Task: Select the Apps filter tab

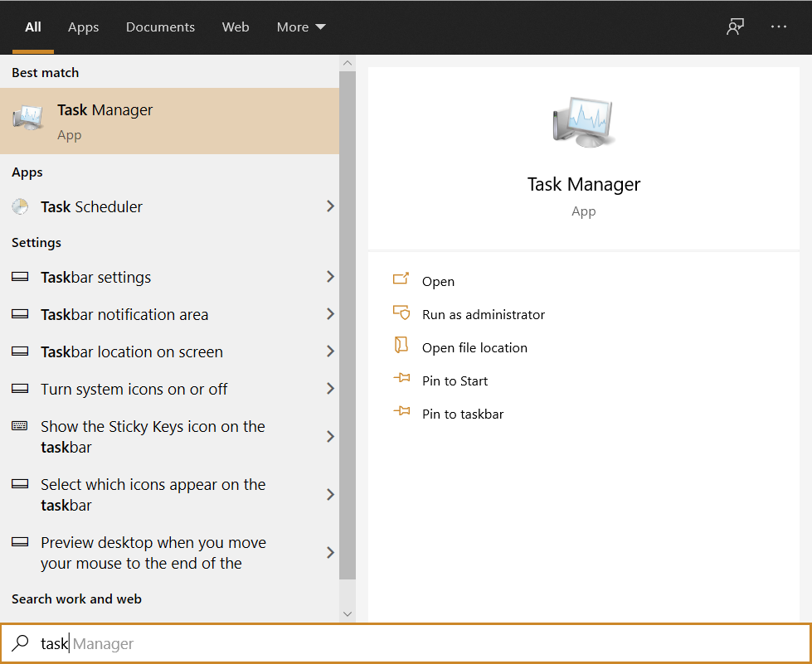Action: tap(83, 27)
